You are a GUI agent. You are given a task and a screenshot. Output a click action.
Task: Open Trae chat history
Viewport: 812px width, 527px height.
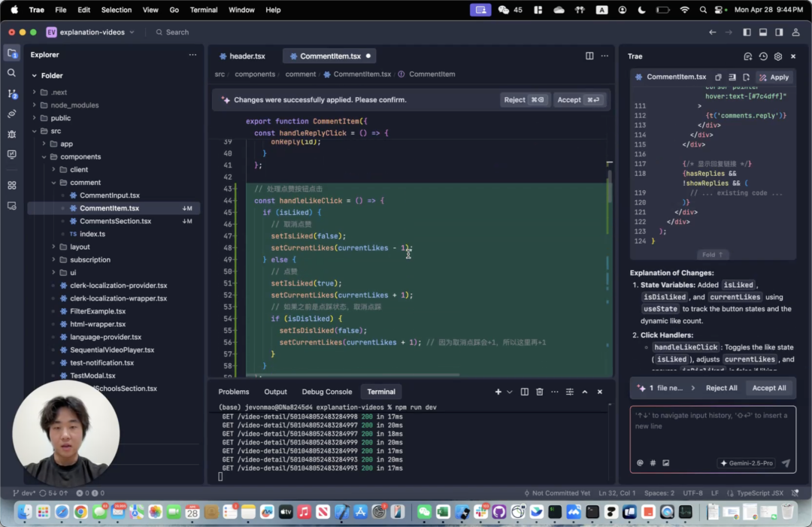pos(763,56)
